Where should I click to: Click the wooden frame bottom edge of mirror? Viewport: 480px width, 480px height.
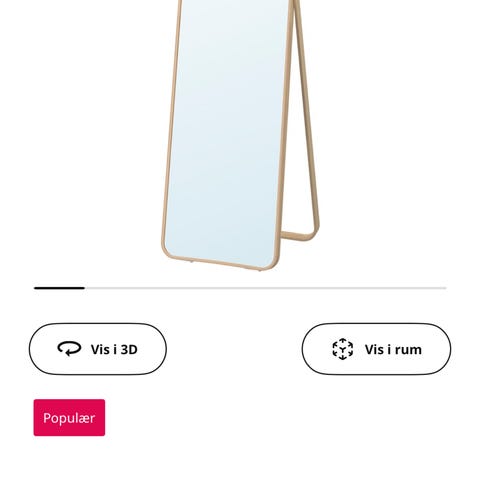[x=220, y=262]
